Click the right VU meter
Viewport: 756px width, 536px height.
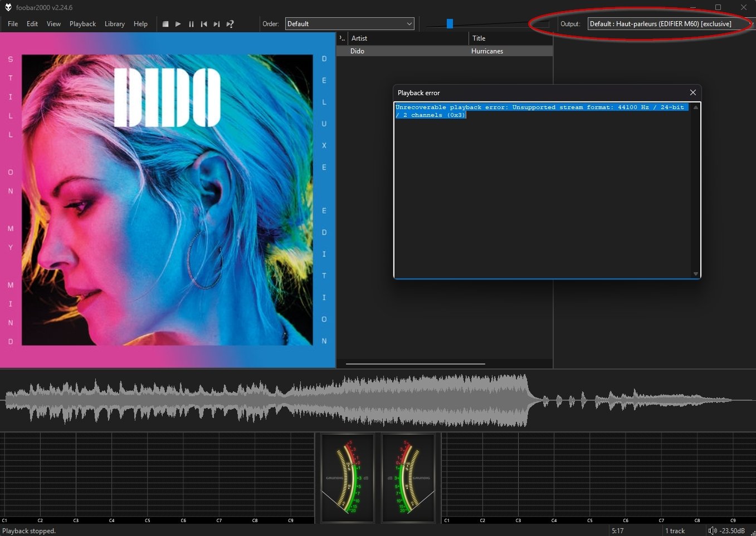pos(408,478)
